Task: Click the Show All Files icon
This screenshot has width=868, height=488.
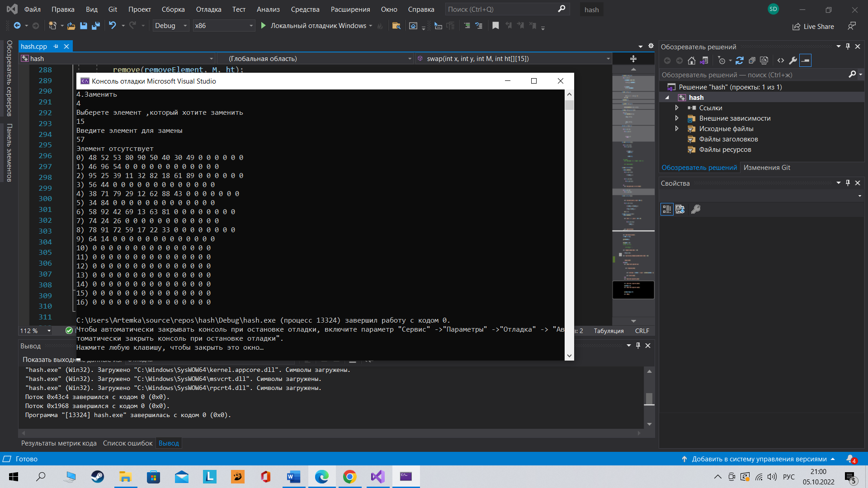Action: (764, 61)
